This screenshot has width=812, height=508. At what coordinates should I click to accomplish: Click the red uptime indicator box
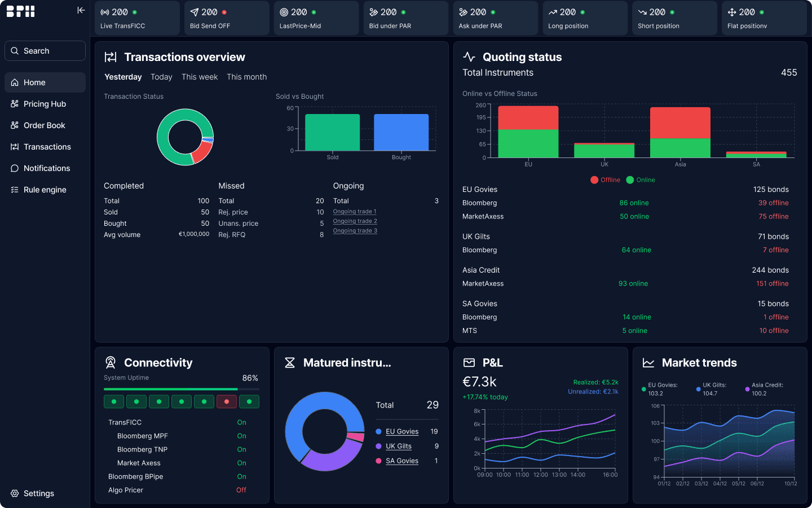pos(227,402)
